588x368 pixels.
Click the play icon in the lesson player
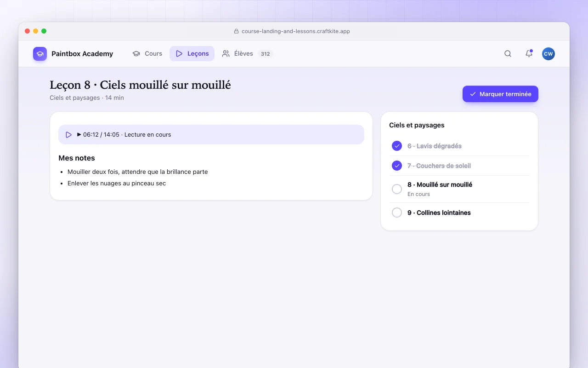[x=68, y=135]
